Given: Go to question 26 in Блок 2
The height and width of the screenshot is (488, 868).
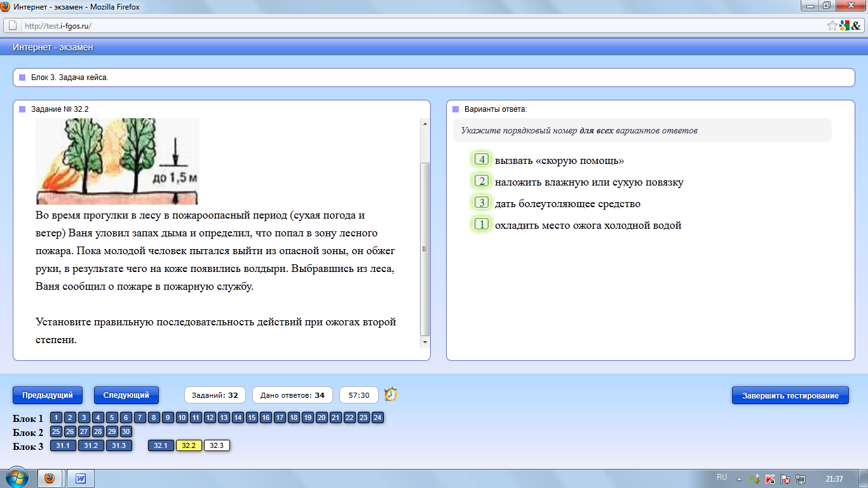Looking at the screenshot, I should [x=70, y=431].
